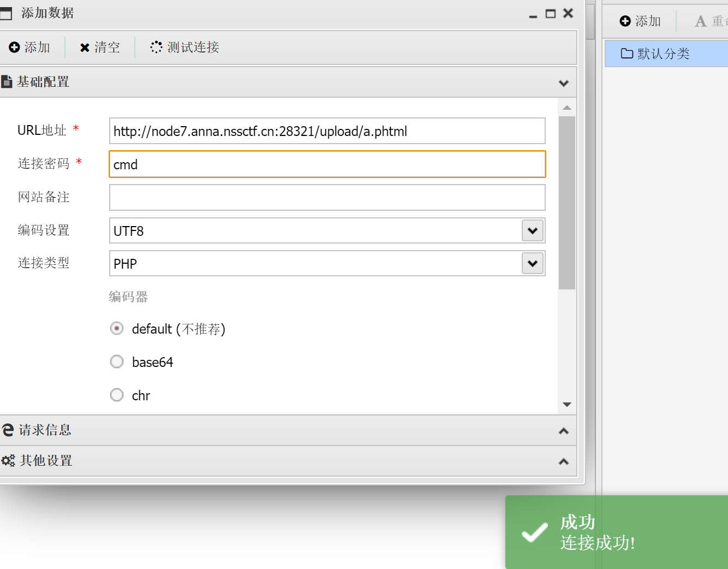The image size is (728, 569).
Task: Click the X icon beside 清空
Action: tap(85, 48)
